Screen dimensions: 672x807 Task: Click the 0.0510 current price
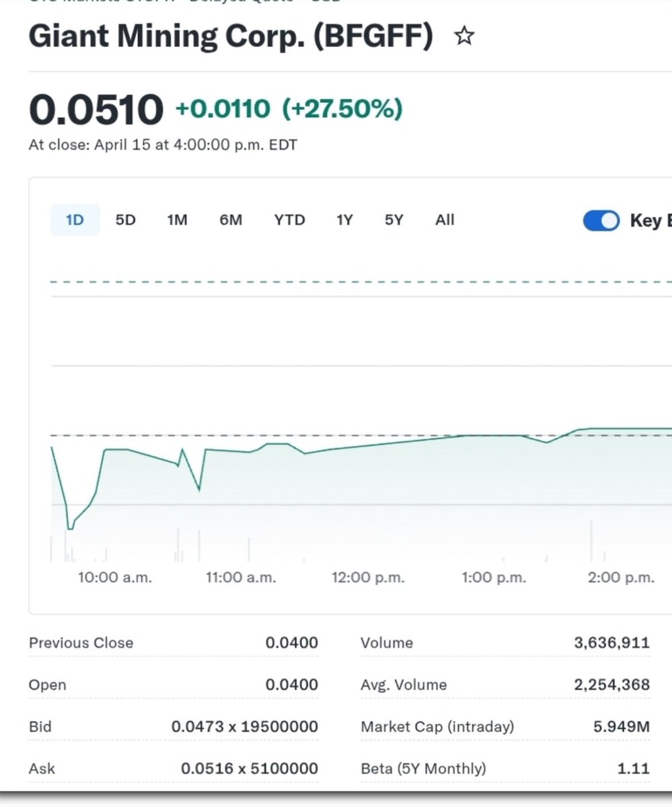tap(96, 110)
